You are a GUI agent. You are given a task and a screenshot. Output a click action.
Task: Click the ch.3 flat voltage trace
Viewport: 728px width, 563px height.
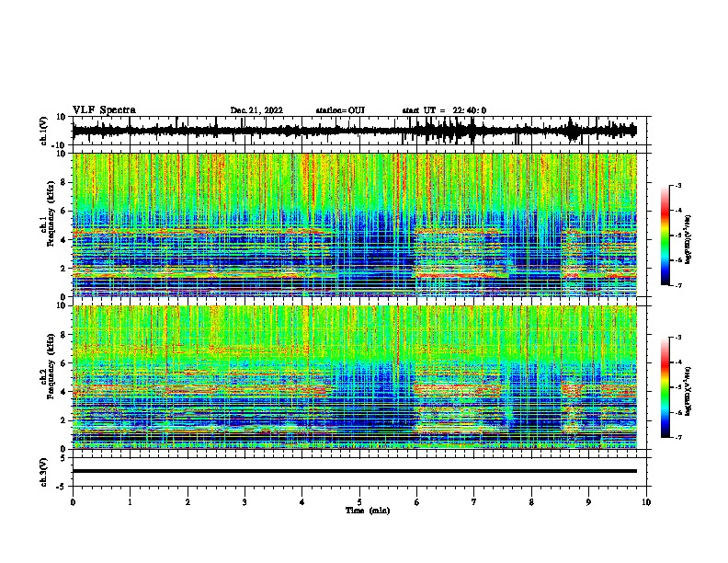coord(355,471)
